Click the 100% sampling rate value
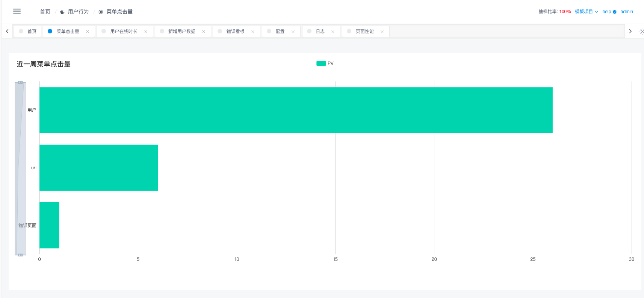 (x=565, y=12)
